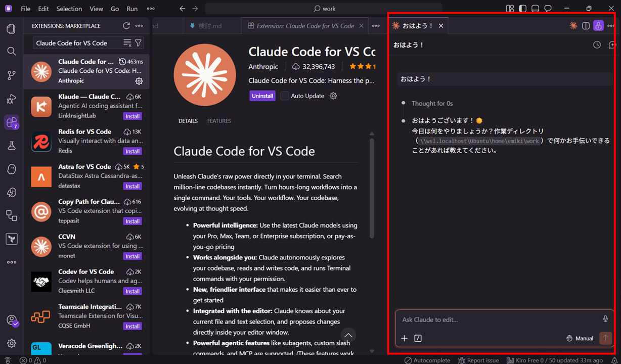This screenshot has width=621, height=364.
Task: Click the Claude logo icon in editor toolbar
Action: click(573, 26)
